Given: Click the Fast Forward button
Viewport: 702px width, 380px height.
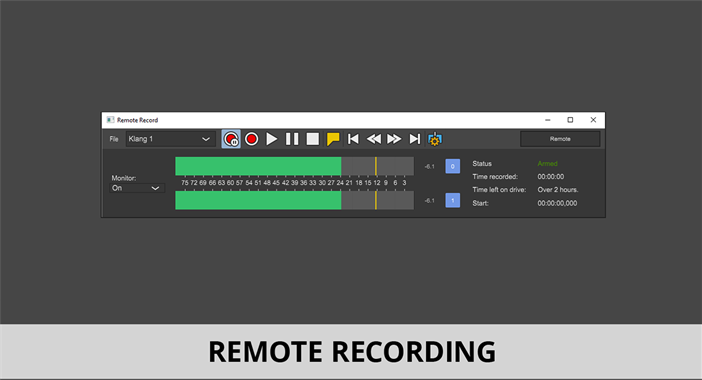Looking at the screenshot, I should (394, 139).
